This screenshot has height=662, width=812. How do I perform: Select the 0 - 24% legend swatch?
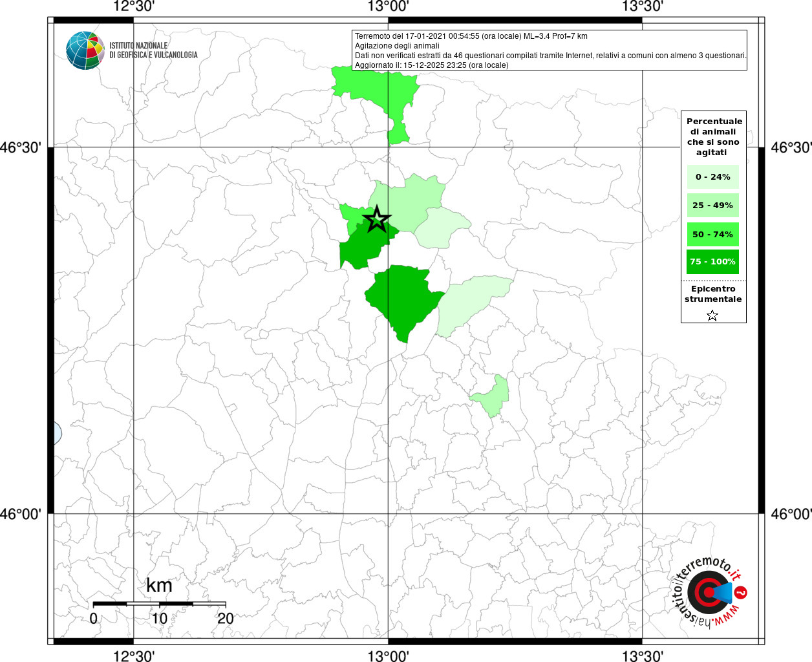point(713,176)
